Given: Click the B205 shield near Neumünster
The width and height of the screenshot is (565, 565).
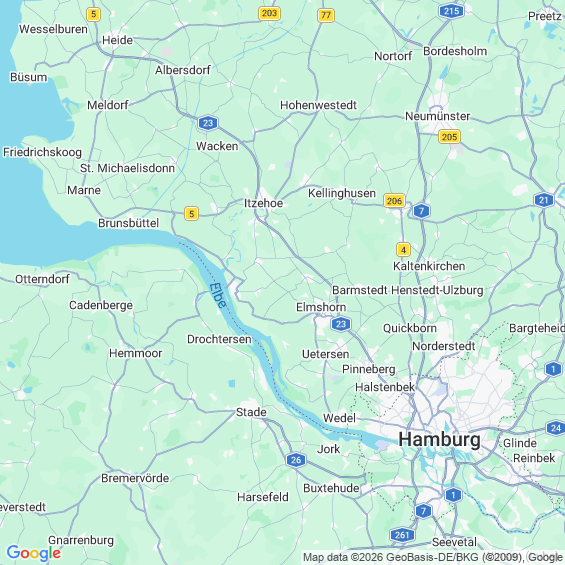Looking at the screenshot, I should coord(449,137).
